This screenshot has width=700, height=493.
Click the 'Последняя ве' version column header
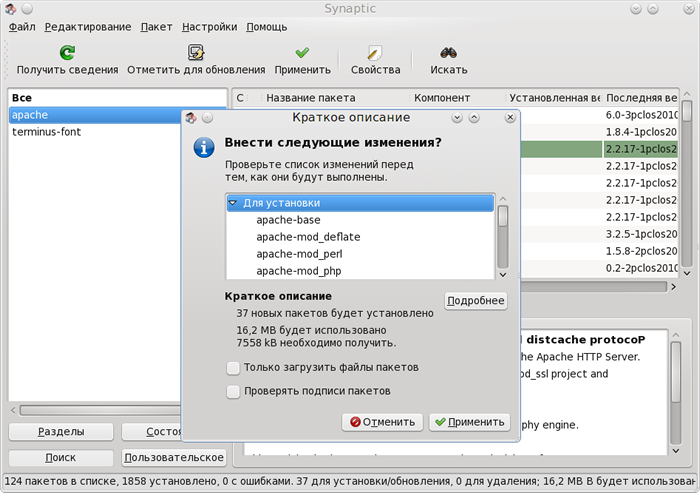point(641,98)
